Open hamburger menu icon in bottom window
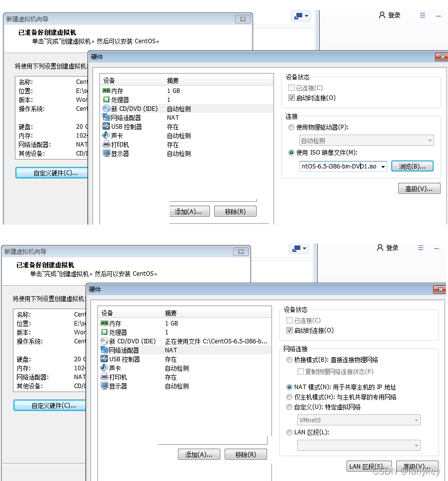The width and height of the screenshot is (448, 481). coord(421,247)
